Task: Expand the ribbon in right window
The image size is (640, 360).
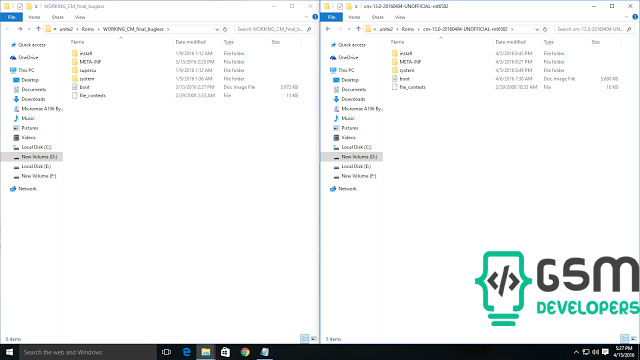Action: [627, 17]
